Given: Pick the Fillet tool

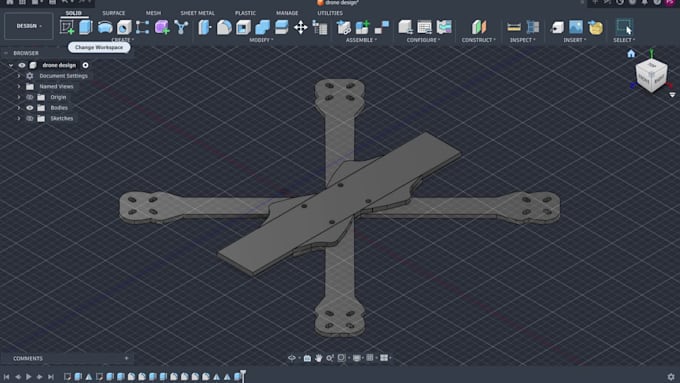Looking at the screenshot, I should (x=224, y=27).
